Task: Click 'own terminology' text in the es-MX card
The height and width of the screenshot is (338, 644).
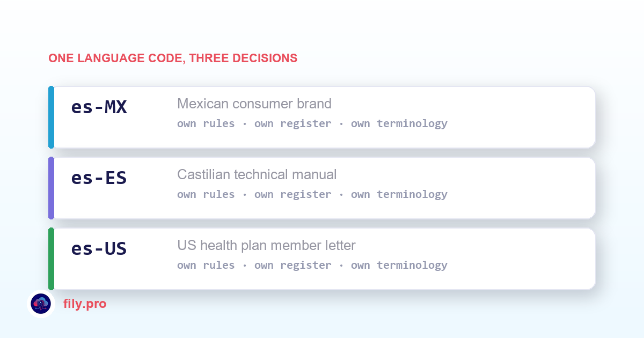Action: click(399, 123)
